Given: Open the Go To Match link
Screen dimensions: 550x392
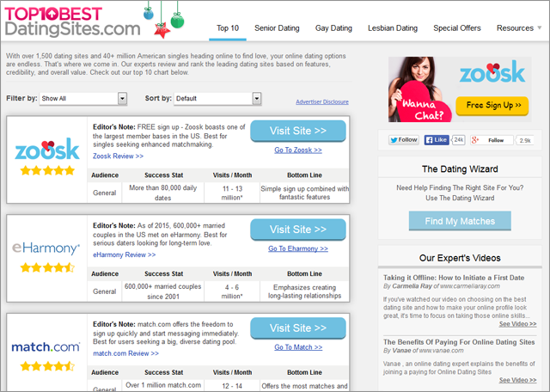Looking at the screenshot, I should click(298, 347).
